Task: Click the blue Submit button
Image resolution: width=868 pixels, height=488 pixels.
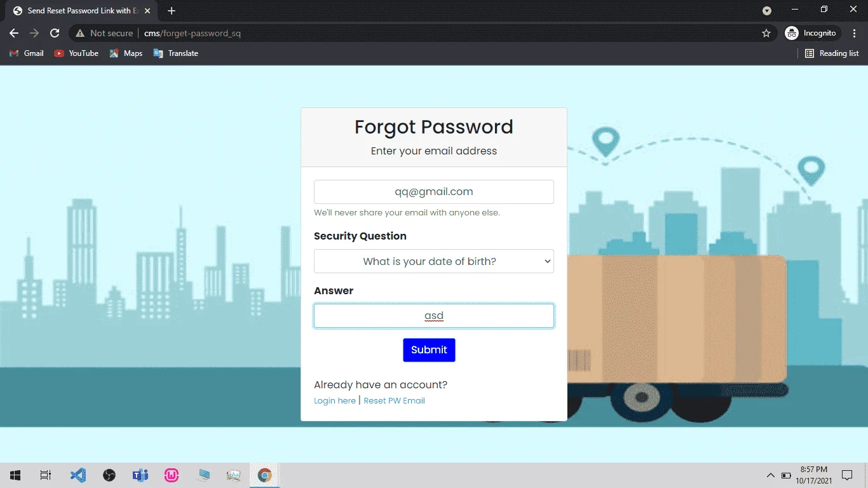Action: [429, 350]
